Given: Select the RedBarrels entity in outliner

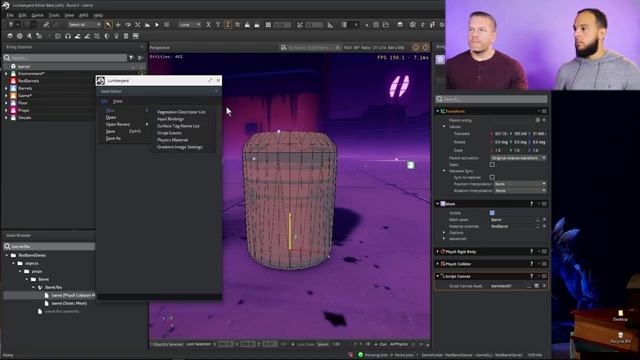Looking at the screenshot, I should (29, 81).
